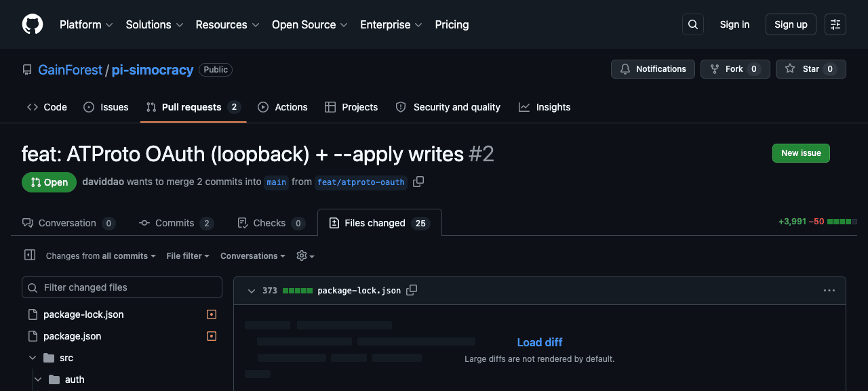Click the search magnifier icon
The image size is (868, 391).
pos(693,24)
